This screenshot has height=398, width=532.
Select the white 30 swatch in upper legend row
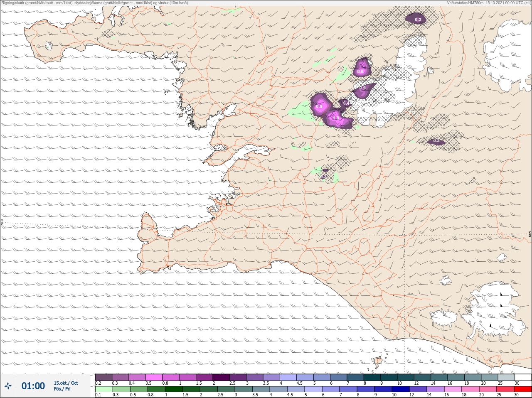click(x=523, y=377)
